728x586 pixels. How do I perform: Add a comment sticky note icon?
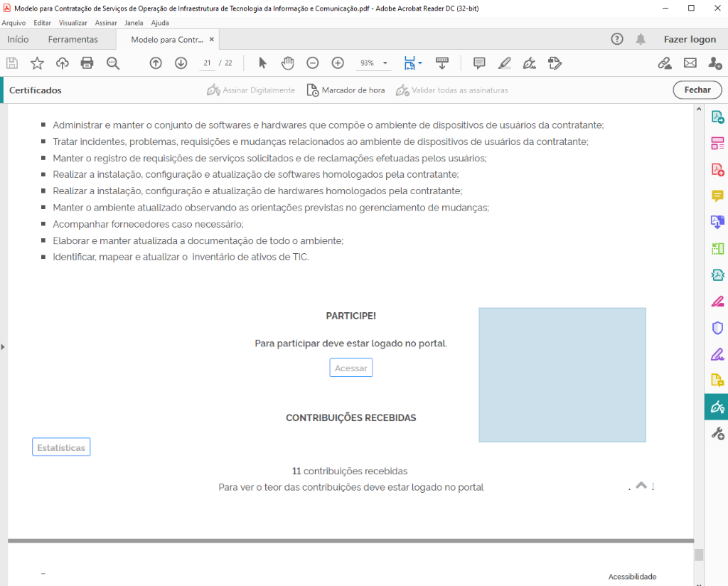479,63
